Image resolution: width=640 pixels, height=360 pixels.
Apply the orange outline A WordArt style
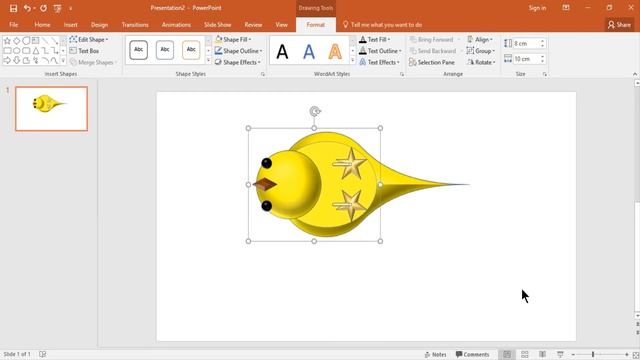click(x=335, y=52)
